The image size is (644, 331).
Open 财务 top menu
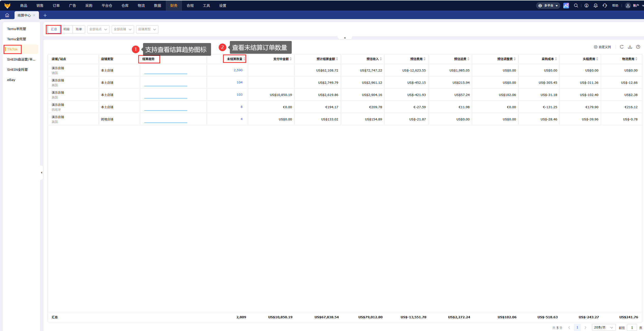click(x=174, y=6)
